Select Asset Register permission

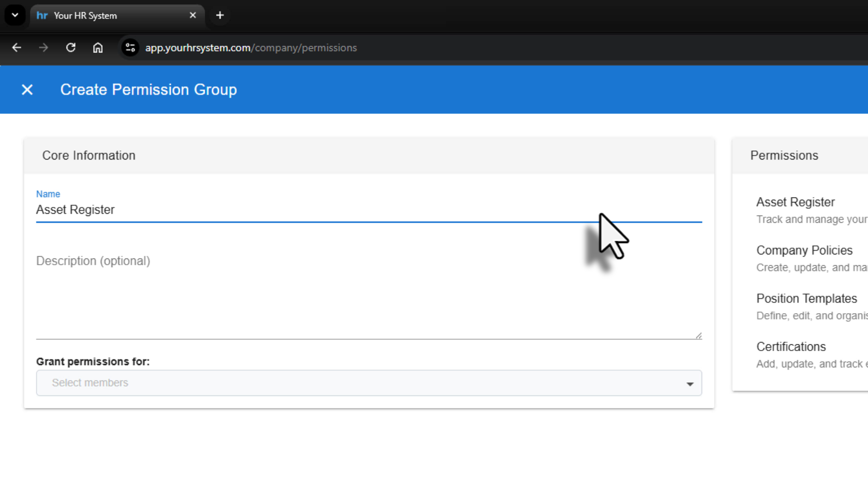(x=795, y=202)
